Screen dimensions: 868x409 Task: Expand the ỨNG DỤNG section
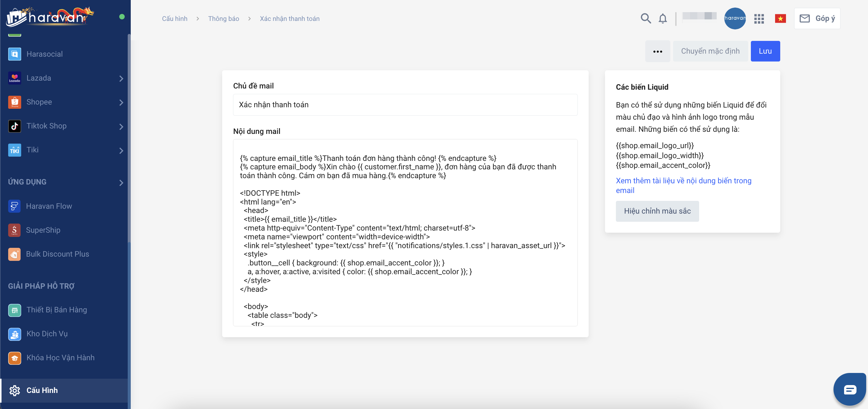tap(121, 182)
